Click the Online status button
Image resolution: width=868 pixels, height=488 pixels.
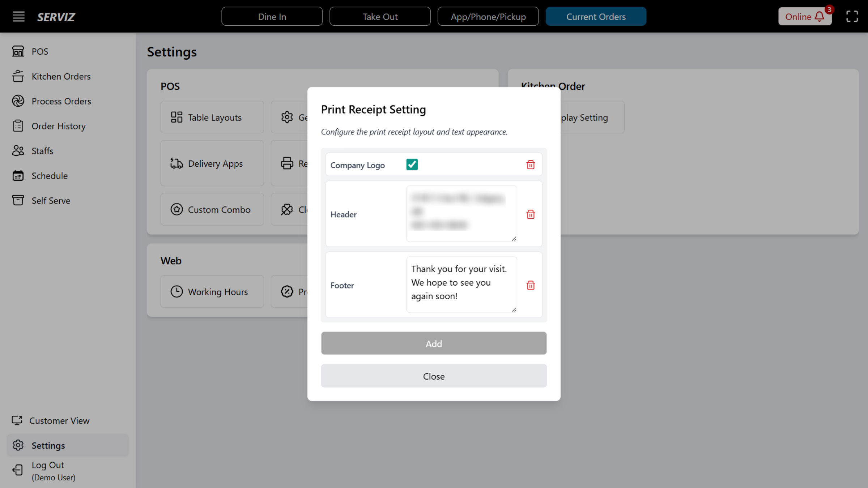click(x=800, y=17)
